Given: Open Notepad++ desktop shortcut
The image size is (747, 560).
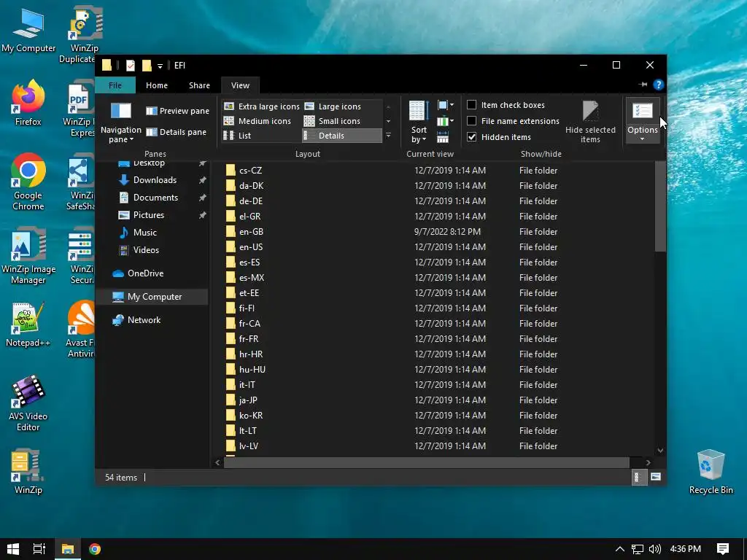Looking at the screenshot, I should point(28,324).
